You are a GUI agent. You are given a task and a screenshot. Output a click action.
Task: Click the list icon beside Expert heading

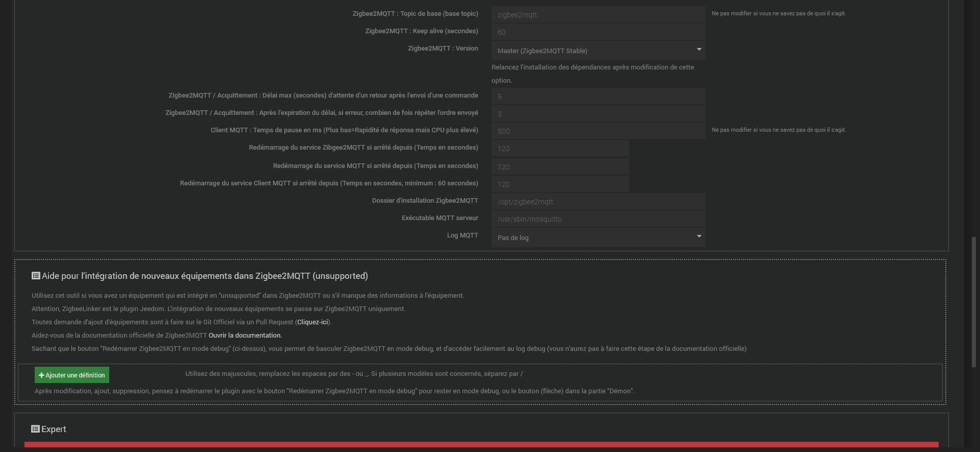click(35, 429)
